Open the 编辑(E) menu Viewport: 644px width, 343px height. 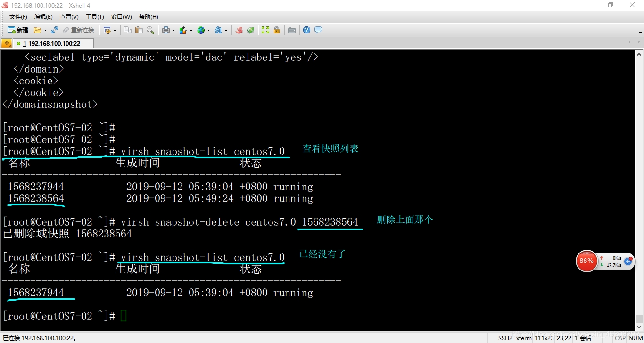click(43, 17)
